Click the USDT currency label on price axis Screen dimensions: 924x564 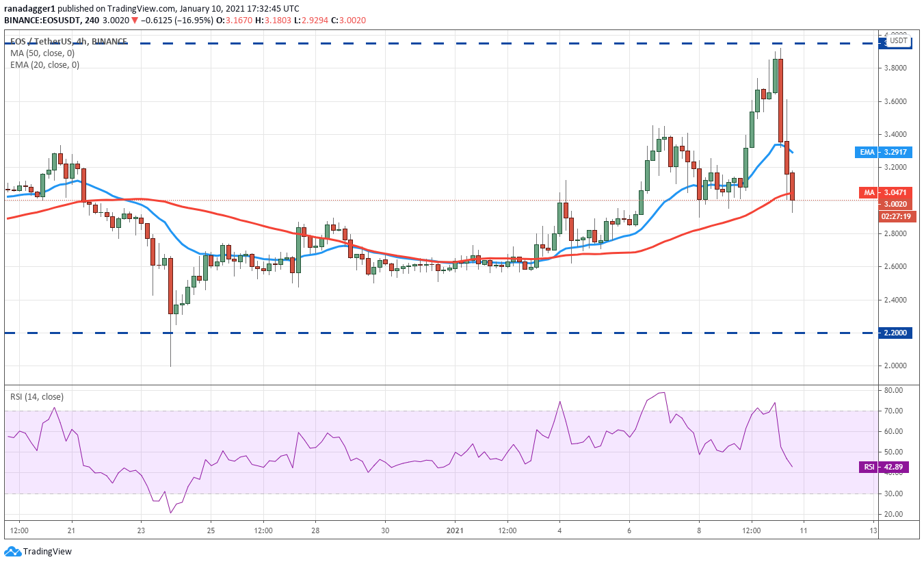tap(898, 41)
